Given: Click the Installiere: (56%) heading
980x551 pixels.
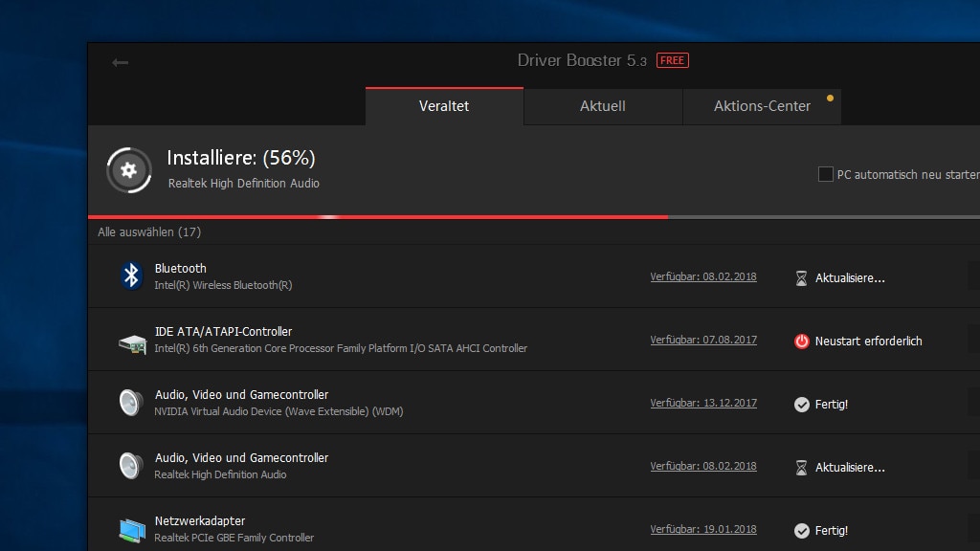Looking at the screenshot, I should pyautogui.click(x=240, y=158).
